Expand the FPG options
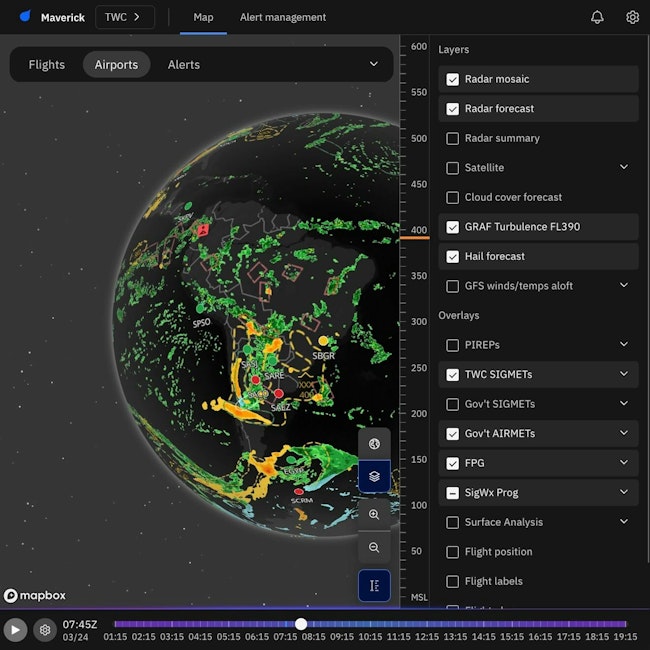The height and width of the screenshot is (650, 650). point(623,463)
